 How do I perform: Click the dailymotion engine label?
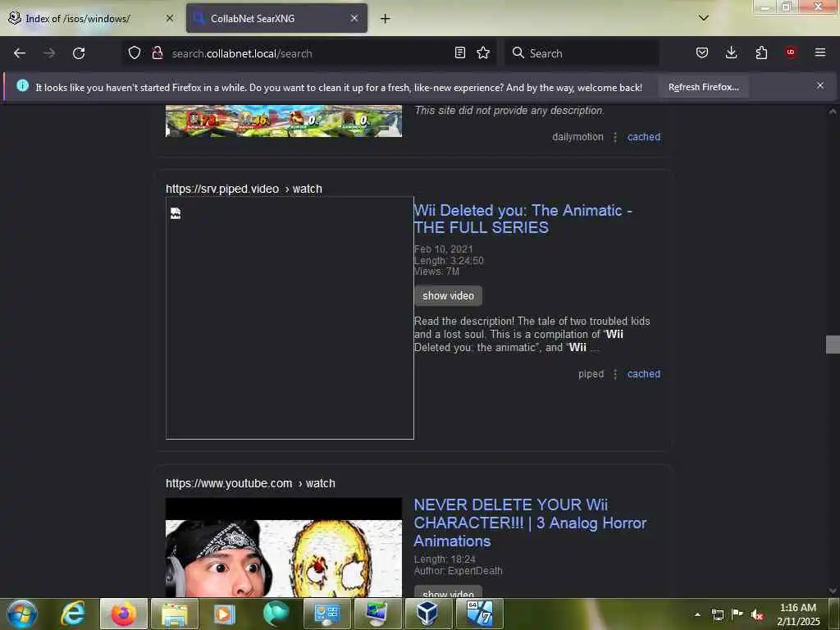point(577,137)
